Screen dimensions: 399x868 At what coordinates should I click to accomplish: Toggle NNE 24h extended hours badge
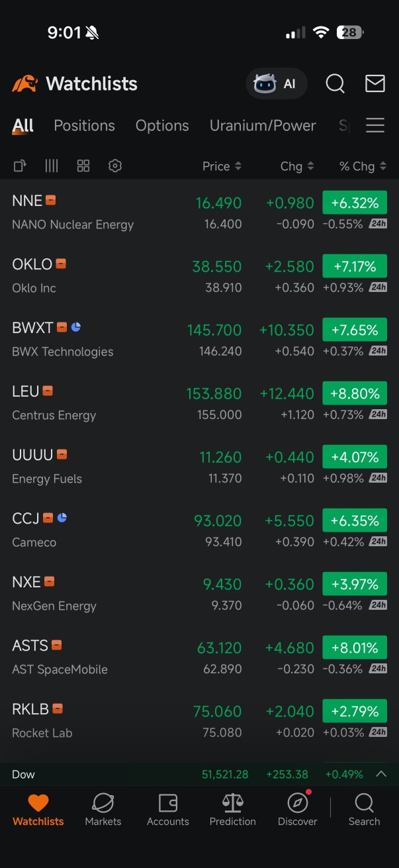coord(378,224)
